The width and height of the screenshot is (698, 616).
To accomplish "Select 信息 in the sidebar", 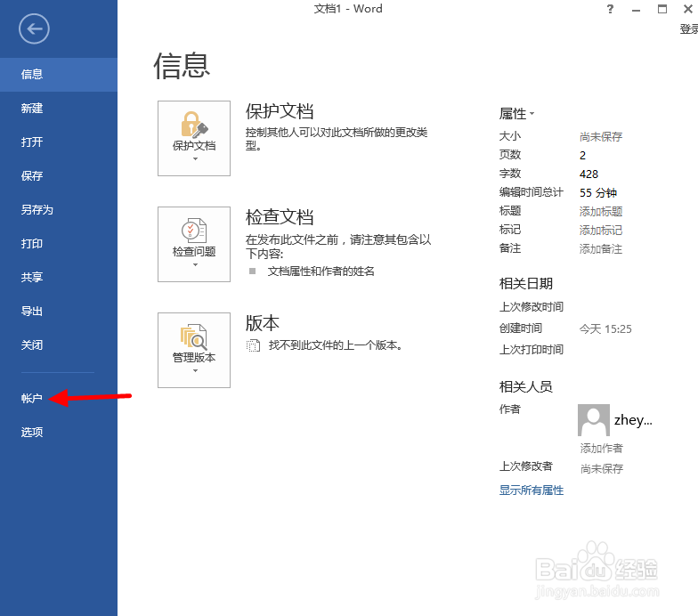I will [59, 75].
